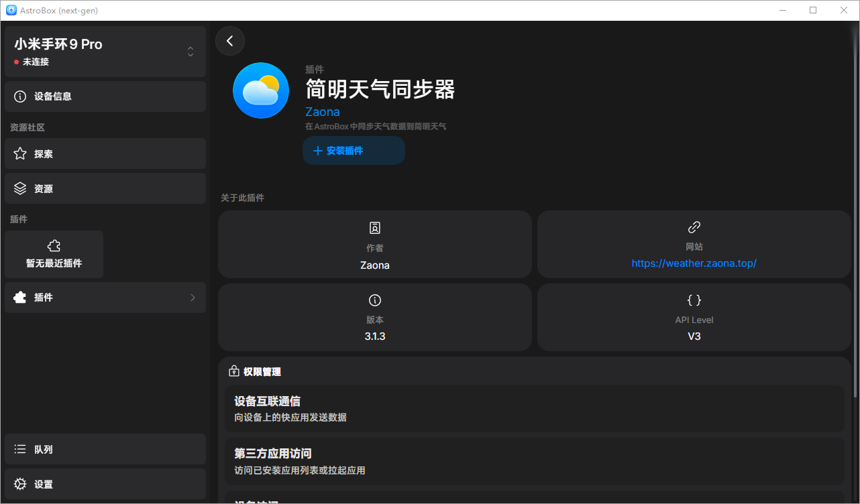Viewport: 860px width, 504px height.
Task: Go back using the arrow button
Action: point(230,41)
